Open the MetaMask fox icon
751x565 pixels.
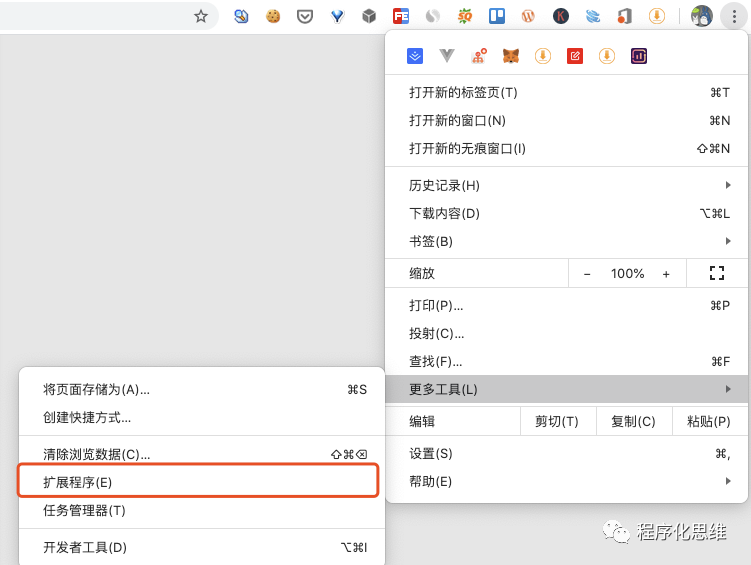pos(511,56)
